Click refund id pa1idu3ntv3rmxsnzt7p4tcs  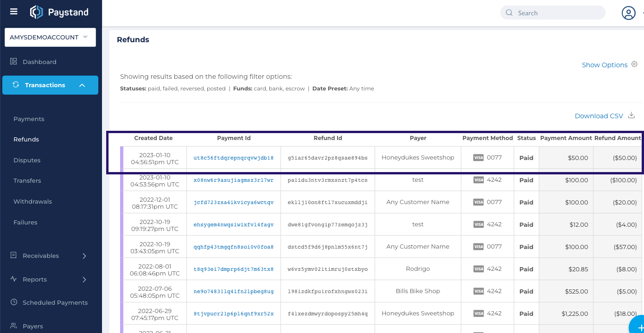click(x=327, y=180)
